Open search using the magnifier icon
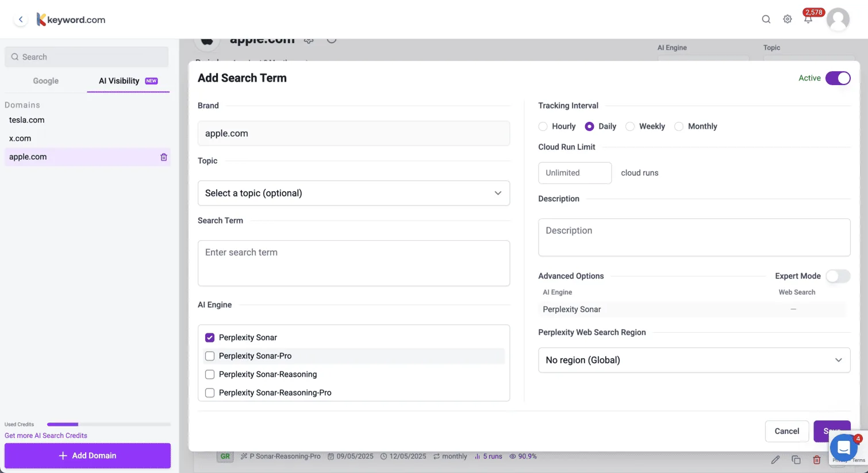 [x=766, y=19]
